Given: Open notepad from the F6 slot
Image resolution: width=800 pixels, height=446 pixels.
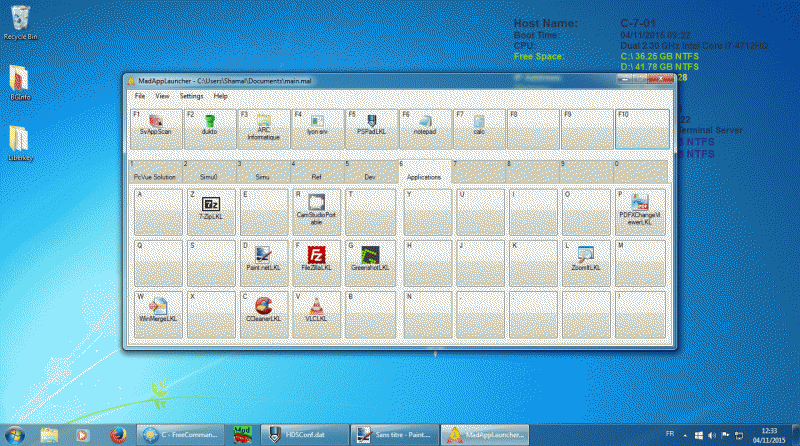Looking at the screenshot, I should tap(426, 129).
